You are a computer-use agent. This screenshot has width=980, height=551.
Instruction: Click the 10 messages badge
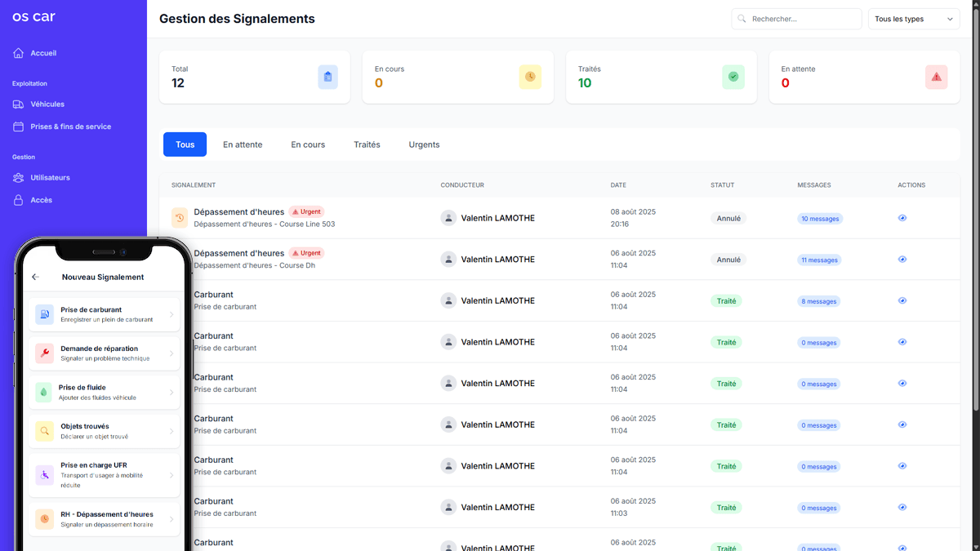[820, 219]
